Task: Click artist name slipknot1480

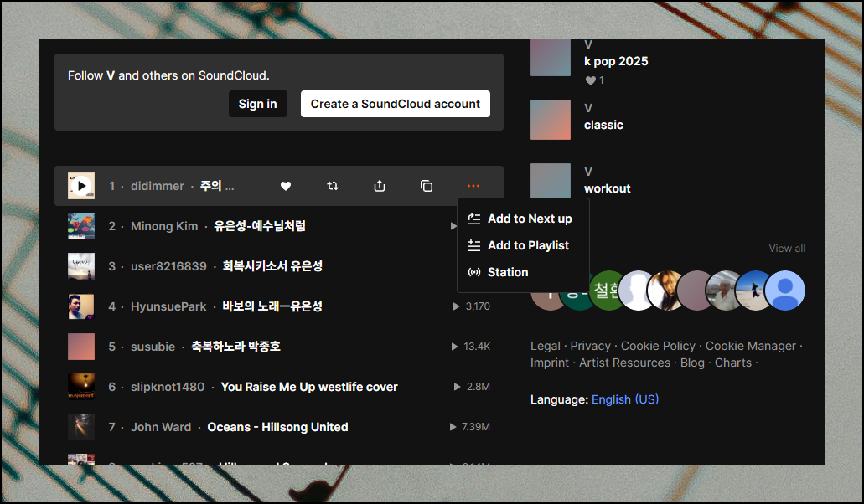Action: 168,387
